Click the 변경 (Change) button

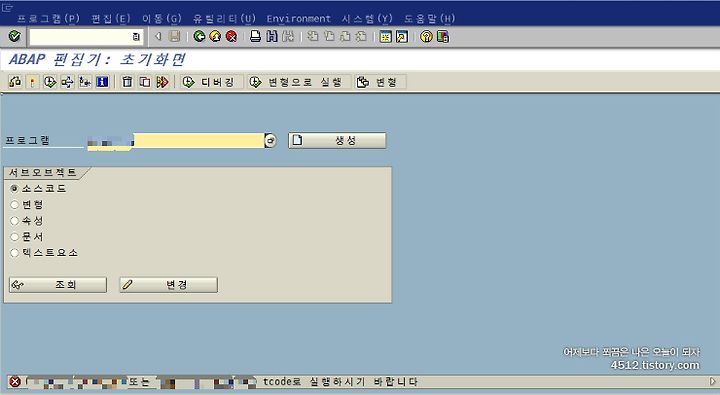[x=169, y=285]
